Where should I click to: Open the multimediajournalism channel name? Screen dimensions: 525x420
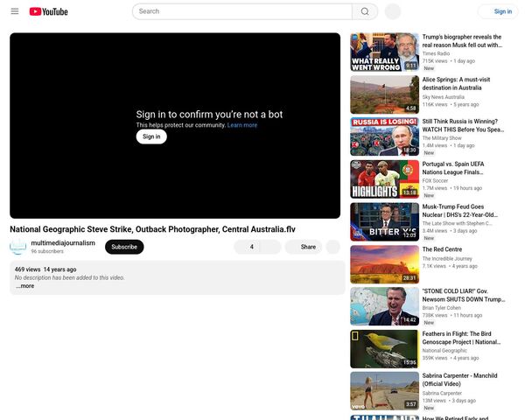point(63,243)
